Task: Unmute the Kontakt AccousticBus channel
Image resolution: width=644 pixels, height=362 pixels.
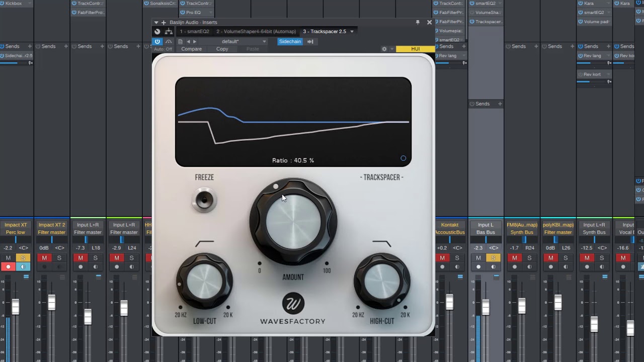Action: tap(442, 258)
